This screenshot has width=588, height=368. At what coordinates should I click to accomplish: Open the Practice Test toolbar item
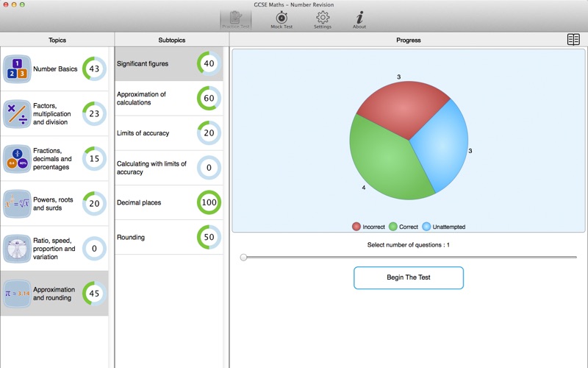(235, 20)
